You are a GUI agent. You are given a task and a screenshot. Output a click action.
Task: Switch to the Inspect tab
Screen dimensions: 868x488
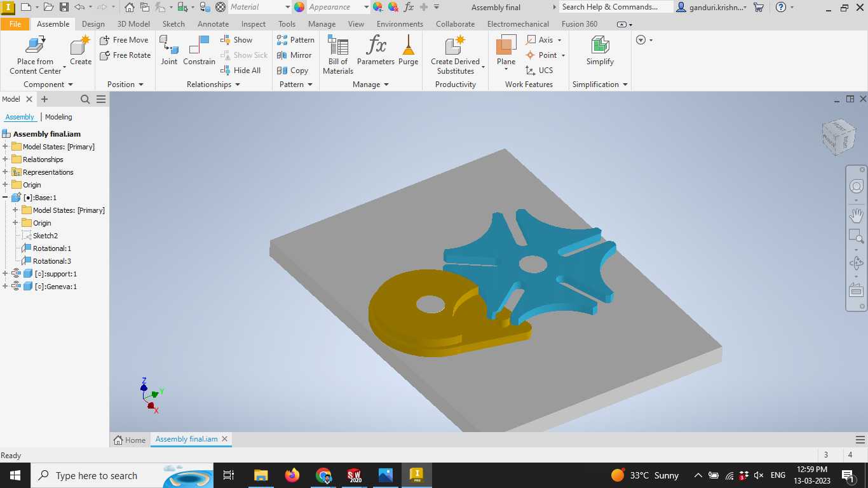[x=254, y=24]
